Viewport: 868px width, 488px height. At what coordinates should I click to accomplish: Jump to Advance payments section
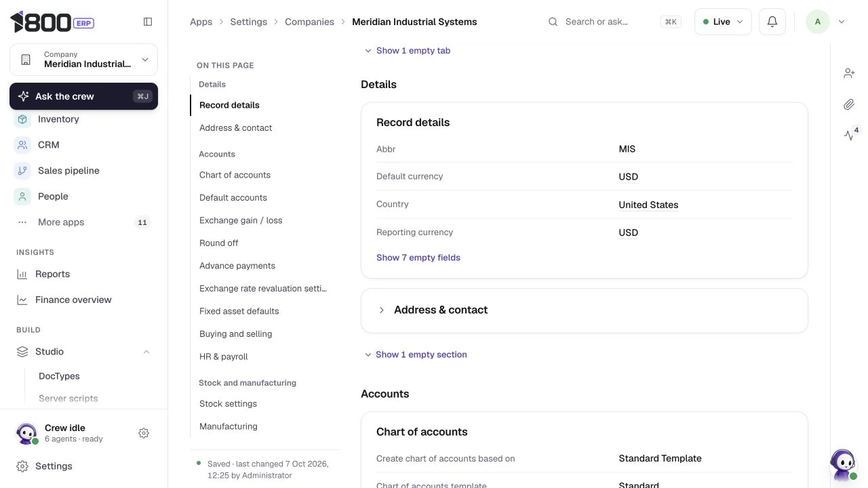tap(237, 266)
